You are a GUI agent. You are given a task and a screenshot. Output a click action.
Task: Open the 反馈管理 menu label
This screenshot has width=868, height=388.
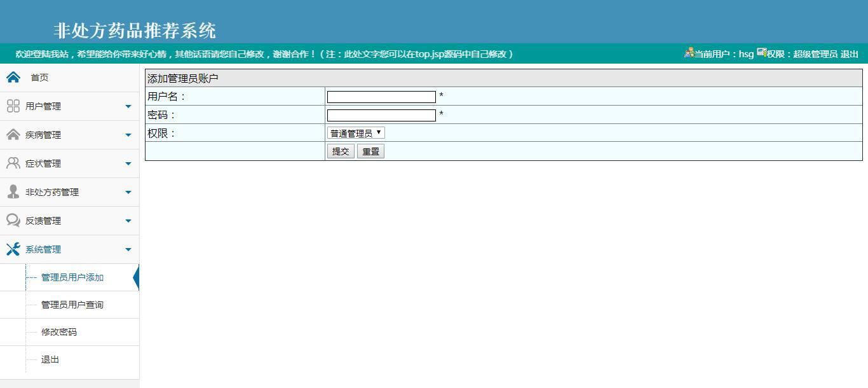(43, 221)
